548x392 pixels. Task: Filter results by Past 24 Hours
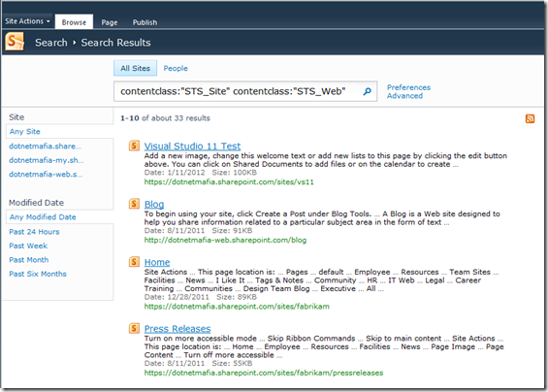[34, 232]
